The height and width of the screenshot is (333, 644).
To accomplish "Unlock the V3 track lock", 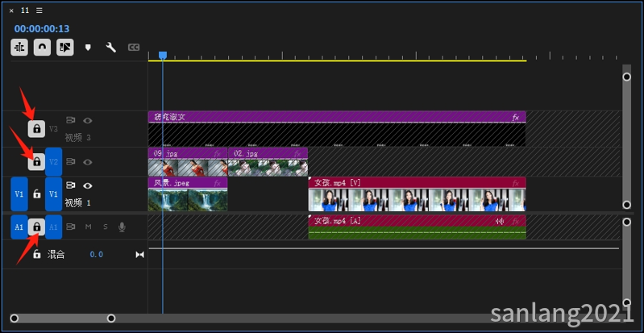I will pyautogui.click(x=36, y=129).
